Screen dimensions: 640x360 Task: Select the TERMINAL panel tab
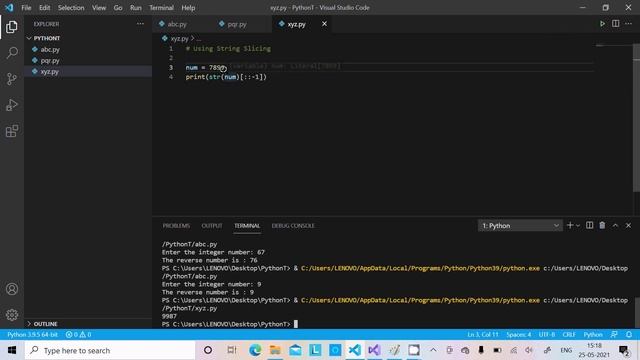click(x=247, y=226)
